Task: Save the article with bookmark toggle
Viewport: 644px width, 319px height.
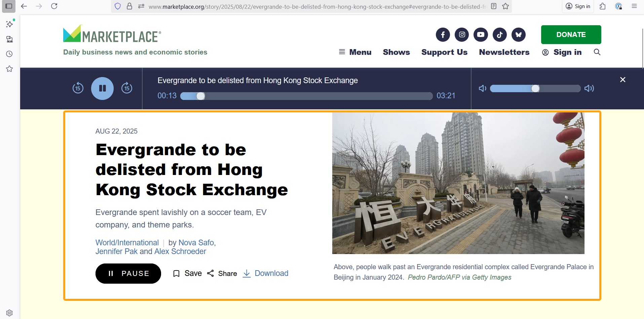Action: click(187, 274)
